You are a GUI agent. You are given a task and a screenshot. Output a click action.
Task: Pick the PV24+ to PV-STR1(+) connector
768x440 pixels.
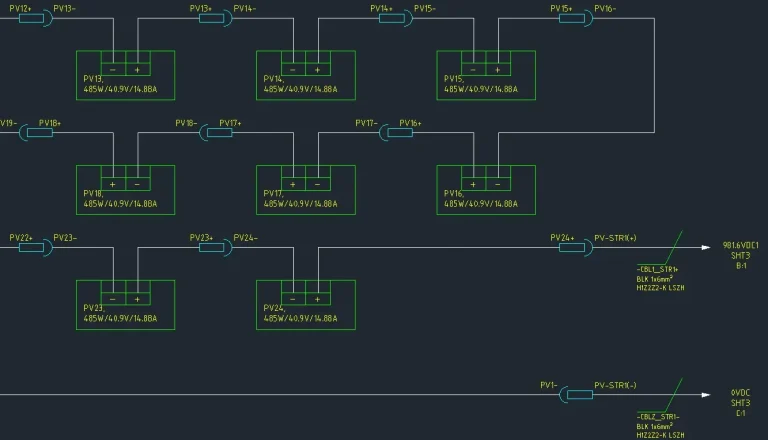[x=576, y=247]
